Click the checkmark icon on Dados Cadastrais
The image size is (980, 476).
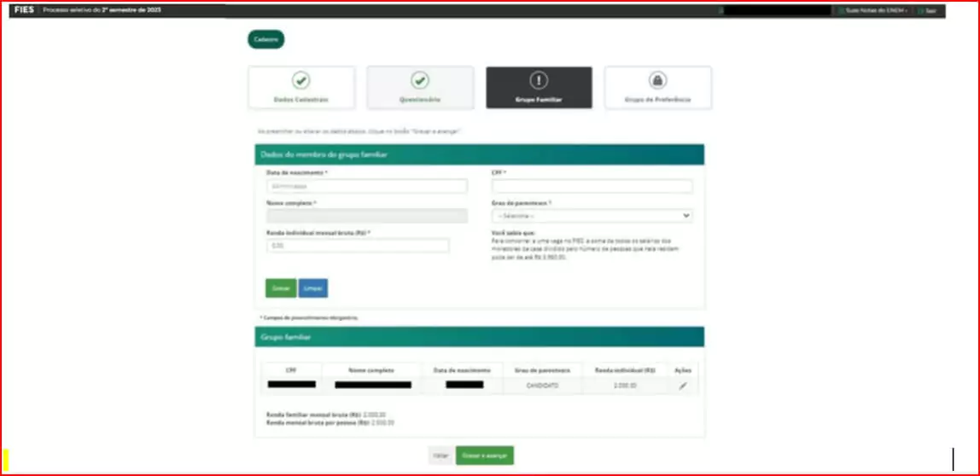click(x=301, y=80)
